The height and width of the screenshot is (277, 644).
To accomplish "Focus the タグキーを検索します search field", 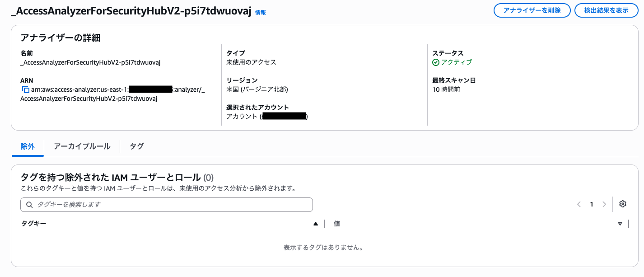I will point(167,205).
